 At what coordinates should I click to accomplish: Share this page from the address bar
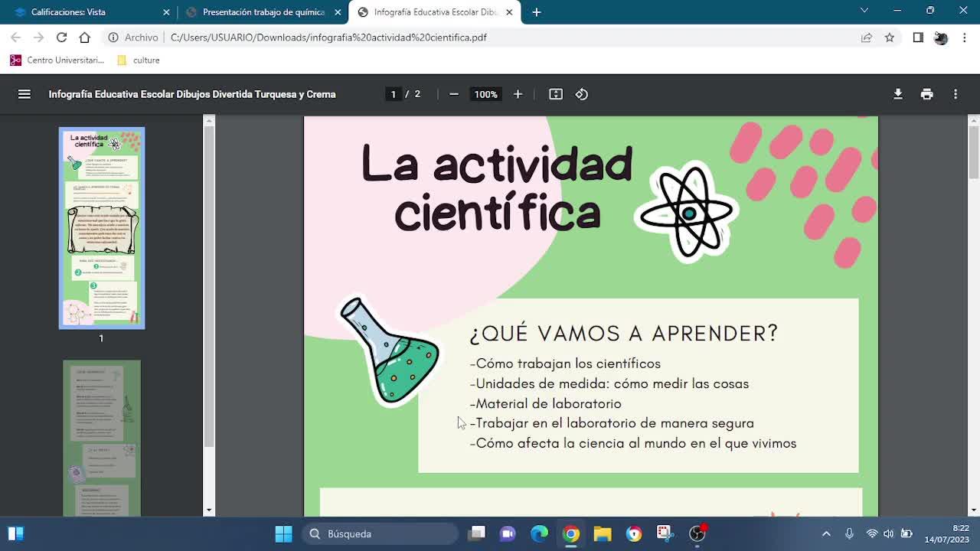[x=867, y=37]
